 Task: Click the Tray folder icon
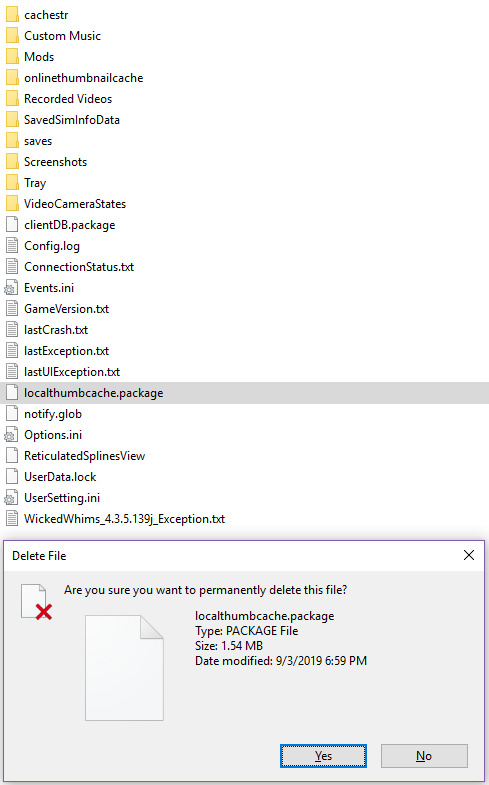coord(12,183)
